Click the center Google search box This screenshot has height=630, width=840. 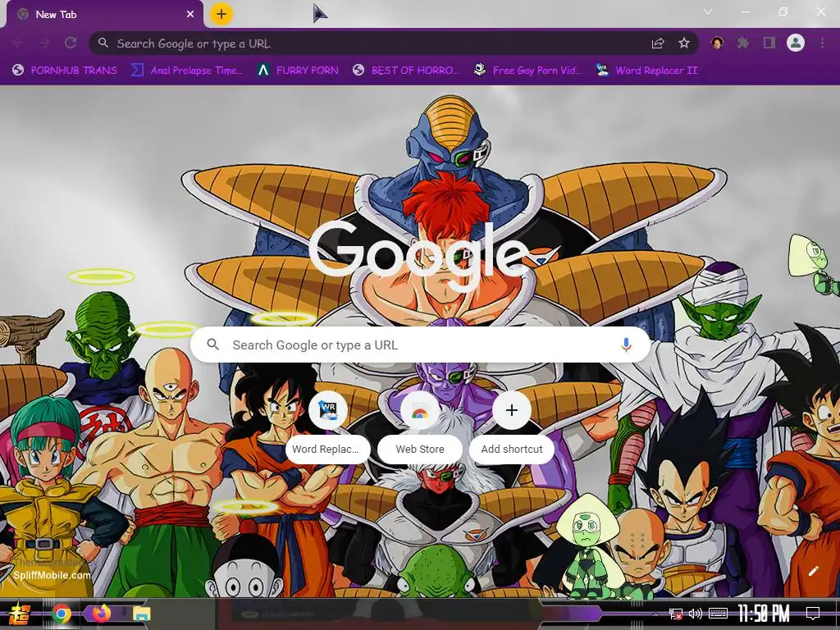pyautogui.click(x=421, y=345)
